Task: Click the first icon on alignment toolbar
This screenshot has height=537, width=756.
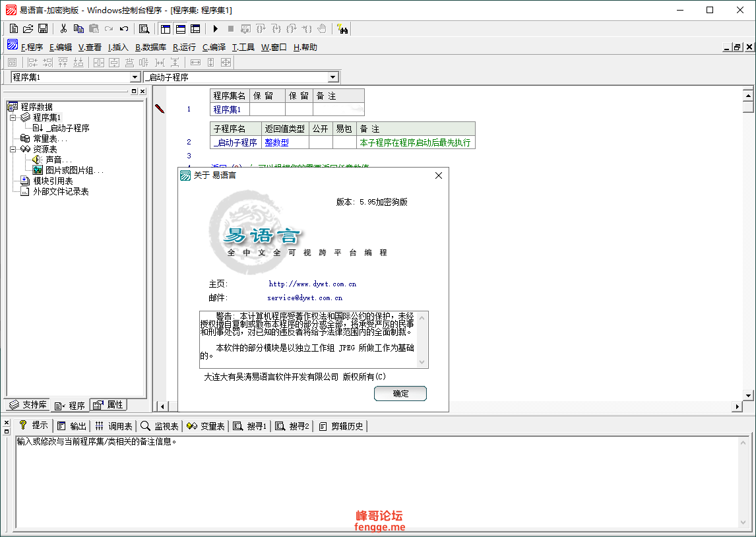Action: pos(13,62)
